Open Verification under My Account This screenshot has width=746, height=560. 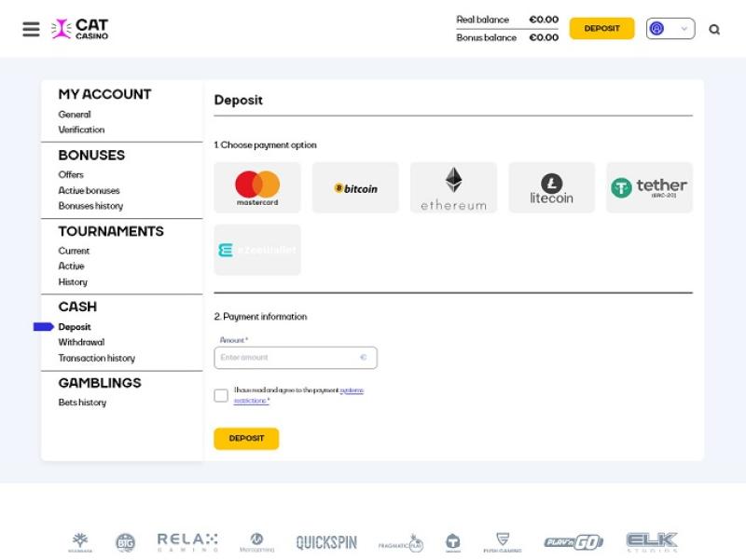(x=81, y=130)
